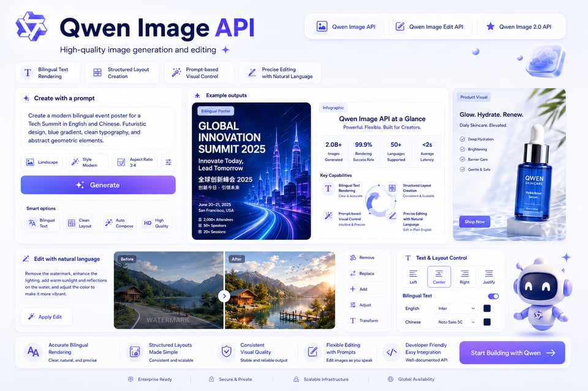
Task: Click the Generate button
Action: pyautogui.click(x=98, y=185)
